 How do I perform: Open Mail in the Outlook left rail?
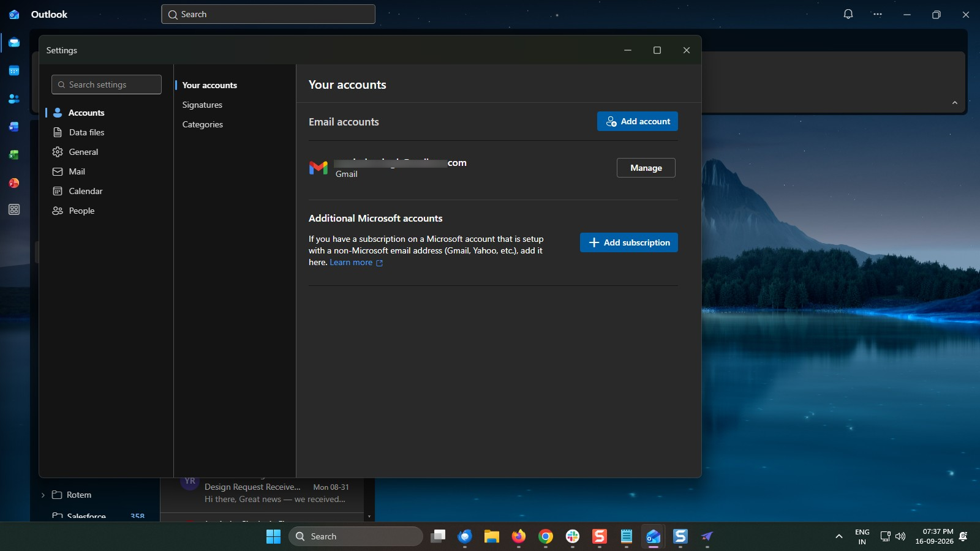coord(14,43)
